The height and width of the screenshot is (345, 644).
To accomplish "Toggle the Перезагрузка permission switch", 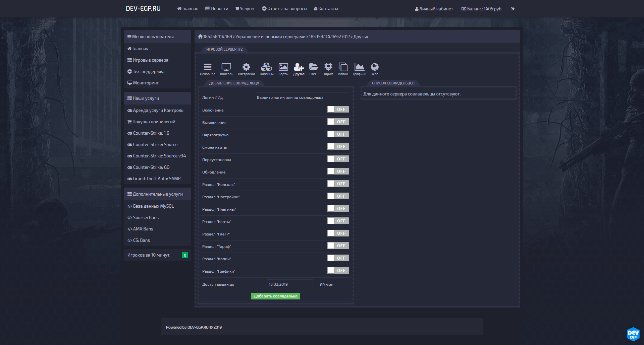I will (x=338, y=134).
